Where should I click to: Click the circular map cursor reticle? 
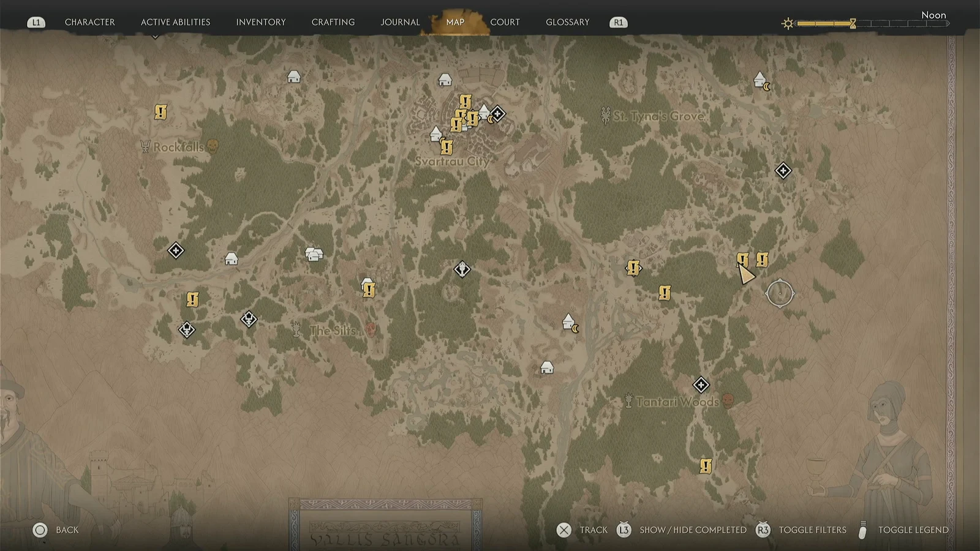click(x=780, y=293)
